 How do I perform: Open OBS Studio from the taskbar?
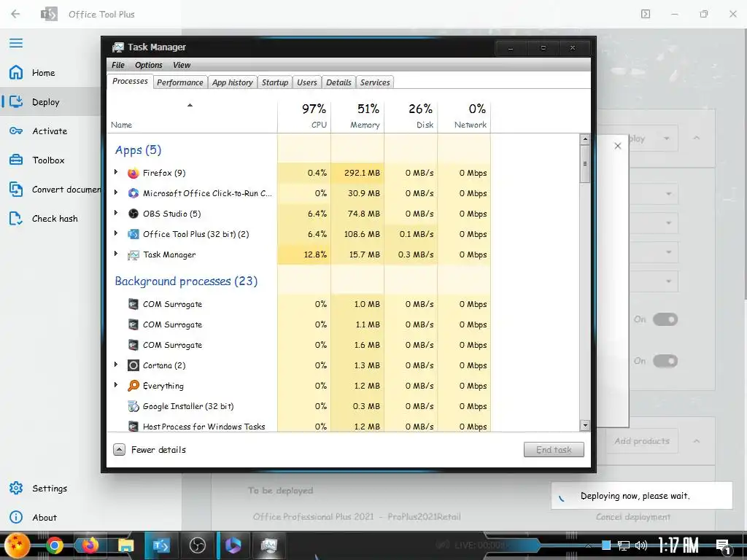[197, 545]
